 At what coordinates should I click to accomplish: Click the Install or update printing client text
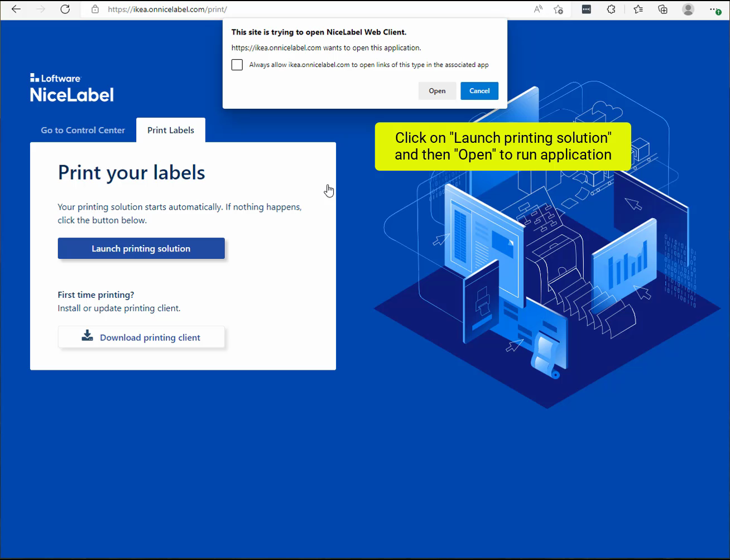(119, 308)
